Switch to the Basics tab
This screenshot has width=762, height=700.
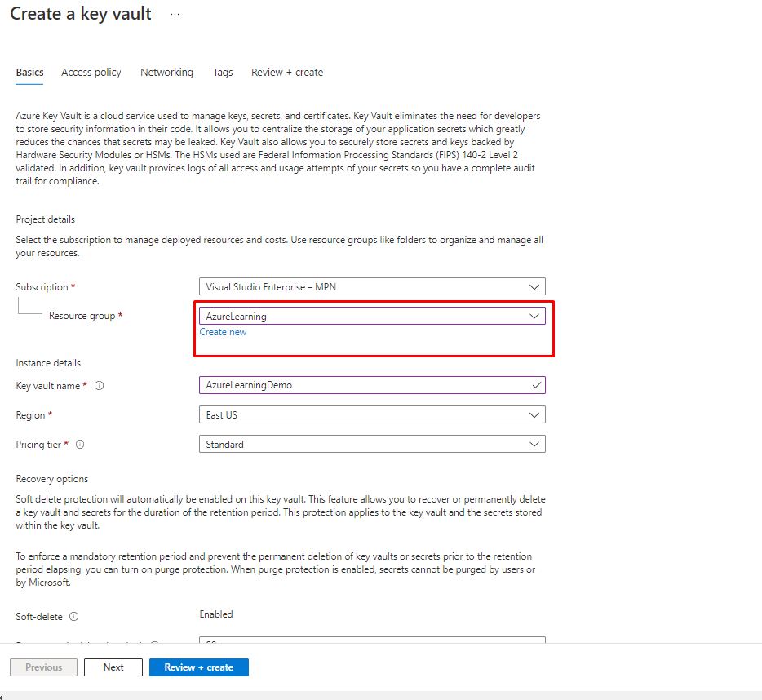(x=29, y=73)
